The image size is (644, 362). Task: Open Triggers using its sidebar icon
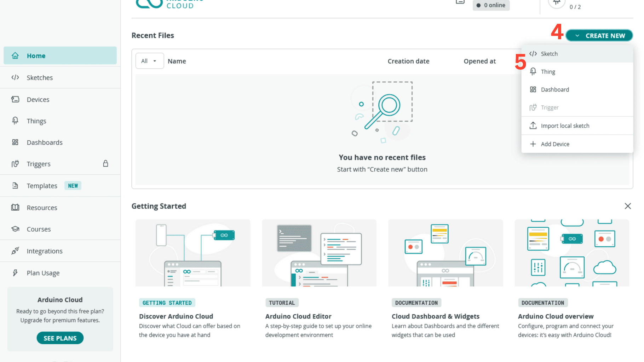pyautogui.click(x=15, y=164)
